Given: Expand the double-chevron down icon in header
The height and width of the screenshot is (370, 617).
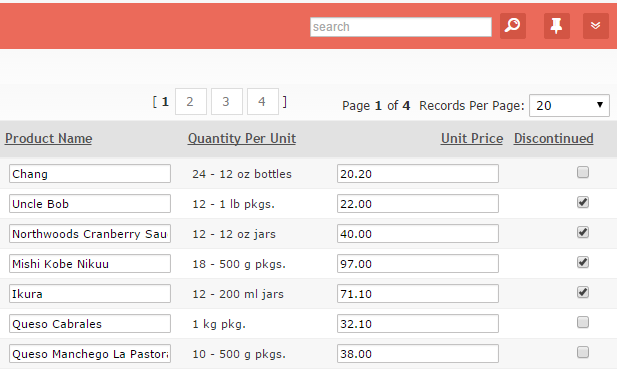Looking at the screenshot, I should pos(596,26).
